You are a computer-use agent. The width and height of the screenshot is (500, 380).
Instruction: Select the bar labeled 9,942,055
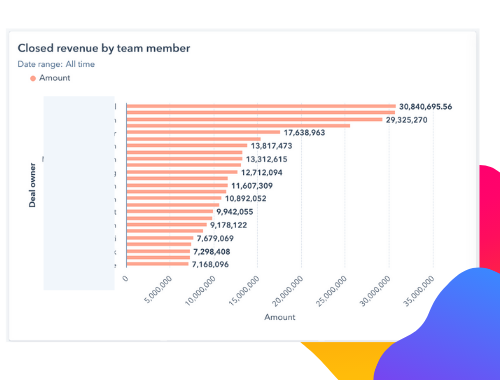pyautogui.click(x=170, y=211)
